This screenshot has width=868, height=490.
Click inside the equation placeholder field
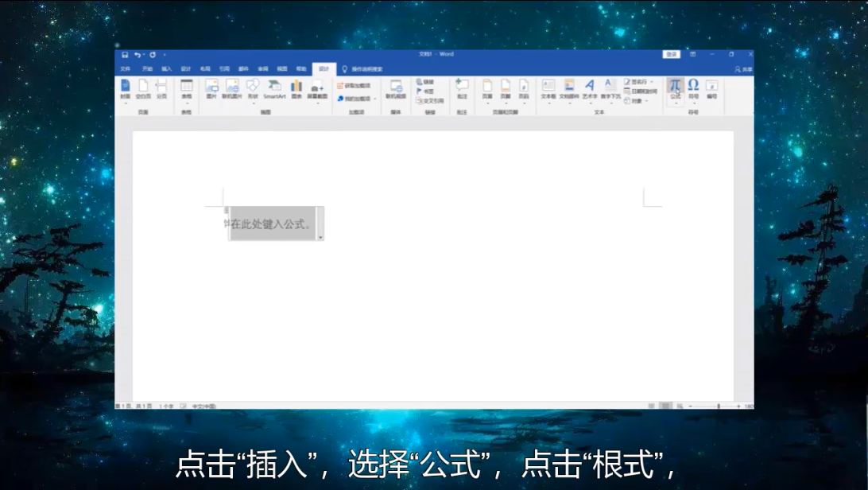pyautogui.click(x=272, y=224)
